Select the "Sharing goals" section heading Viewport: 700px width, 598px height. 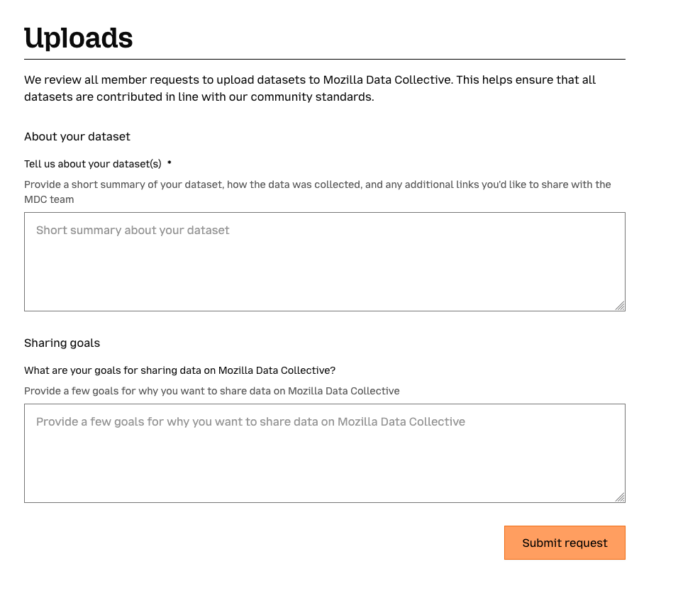tap(62, 343)
